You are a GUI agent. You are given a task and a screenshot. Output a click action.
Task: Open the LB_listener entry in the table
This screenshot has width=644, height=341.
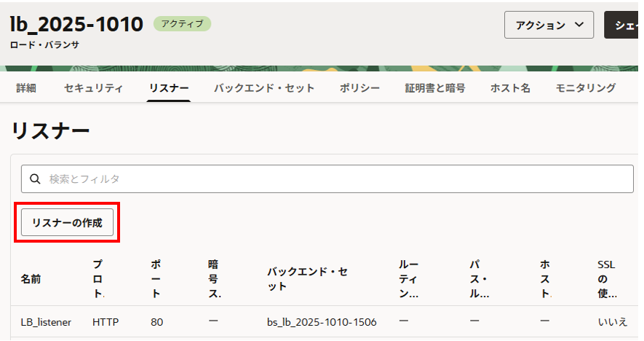[46, 321]
